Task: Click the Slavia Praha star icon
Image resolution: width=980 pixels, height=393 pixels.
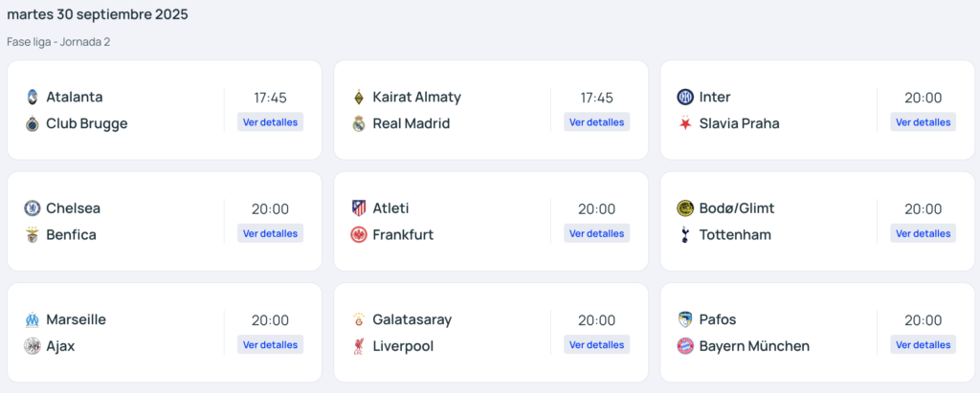Action: tap(685, 123)
